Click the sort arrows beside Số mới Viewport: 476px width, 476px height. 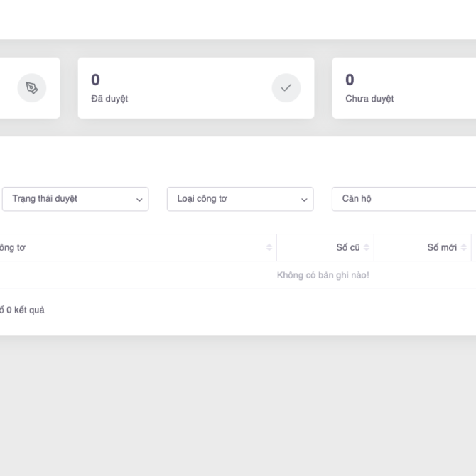click(464, 247)
